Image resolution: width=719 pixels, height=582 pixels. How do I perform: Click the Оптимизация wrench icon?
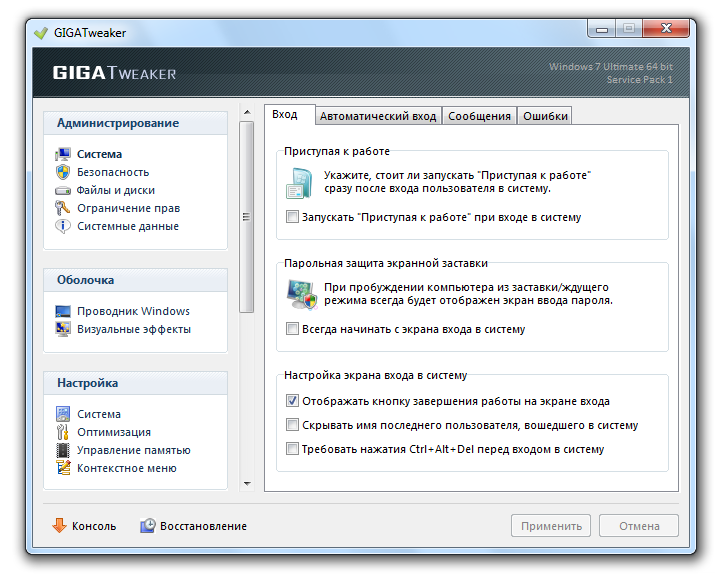coord(63,432)
